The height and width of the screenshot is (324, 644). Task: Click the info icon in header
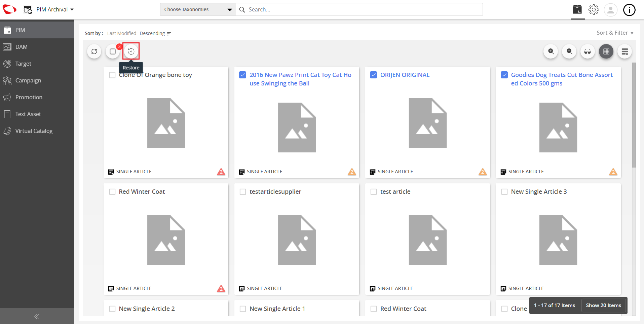pyautogui.click(x=629, y=10)
